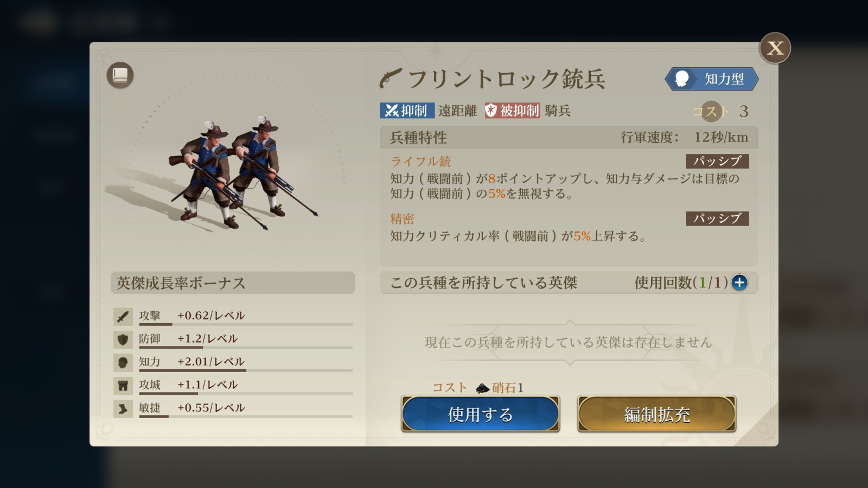Click the 知力型 head badge
Viewport: 868px width, 488px height.
(x=711, y=79)
